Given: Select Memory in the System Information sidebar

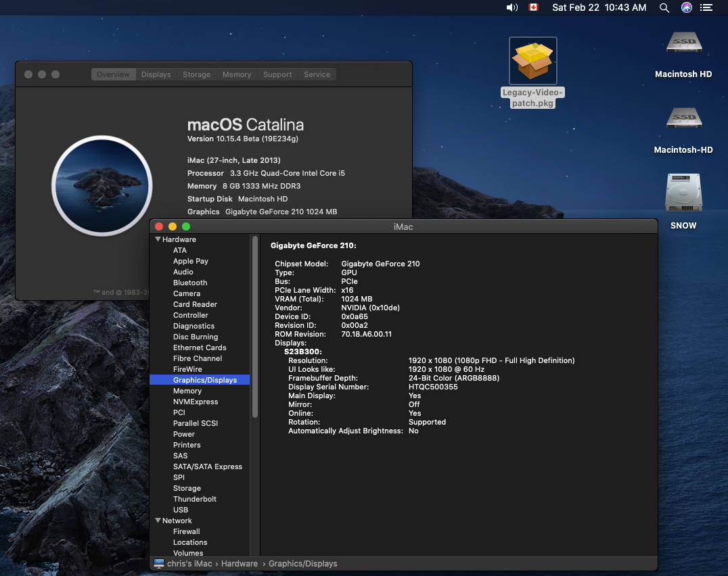Looking at the screenshot, I should [187, 391].
